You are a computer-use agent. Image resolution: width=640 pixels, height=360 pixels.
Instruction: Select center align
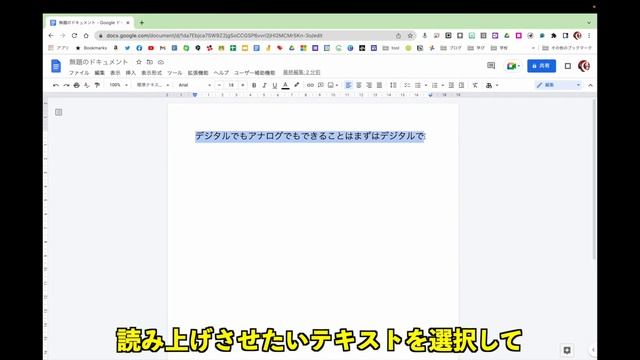(x=359, y=85)
